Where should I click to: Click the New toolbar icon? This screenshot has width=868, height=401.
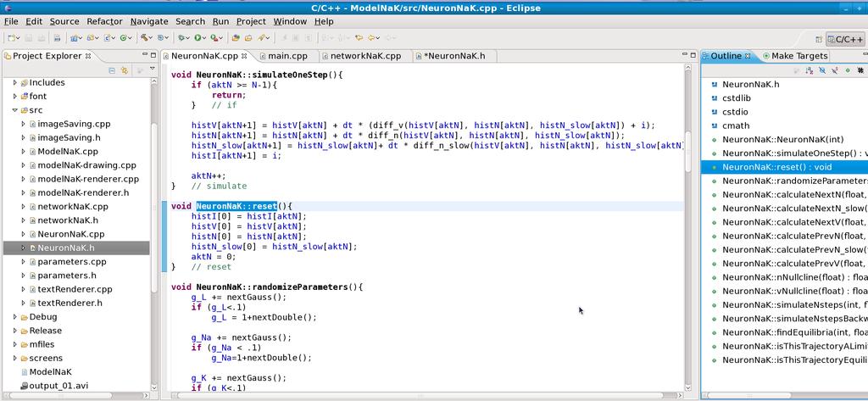coord(11,37)
